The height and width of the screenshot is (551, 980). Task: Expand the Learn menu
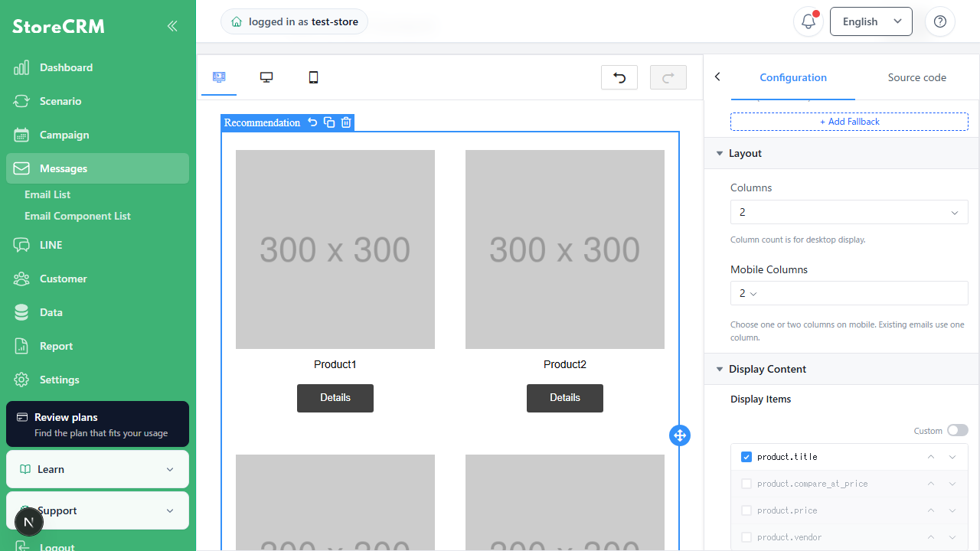coord(97,469)
